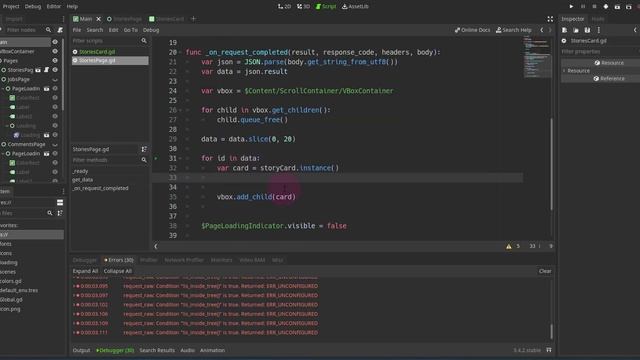Jump to the get_data method
This screenshot has width=640, height=360.
pyautogui.click(x=82, y=180)
